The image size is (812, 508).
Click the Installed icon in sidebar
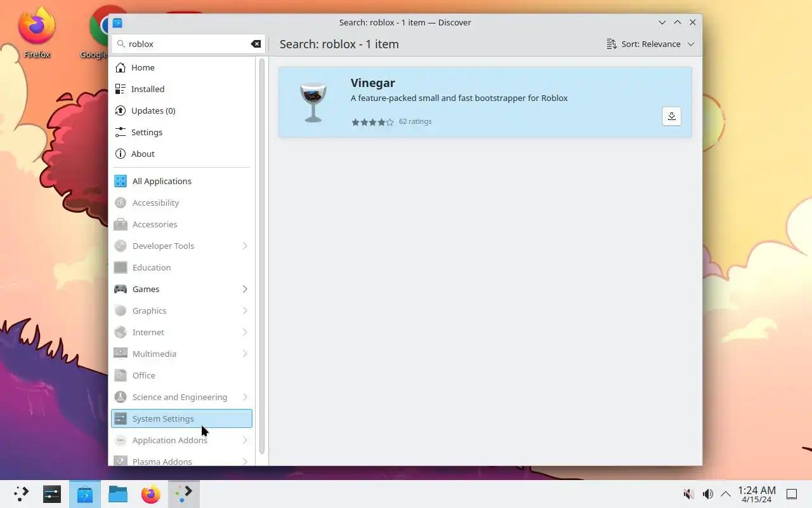coord(121,89)
